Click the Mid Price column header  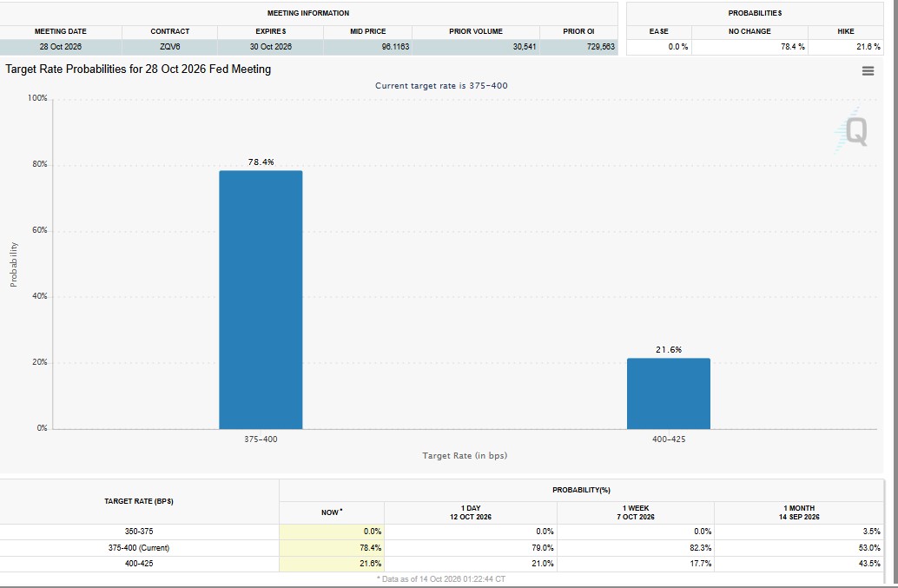coord(367,31)
